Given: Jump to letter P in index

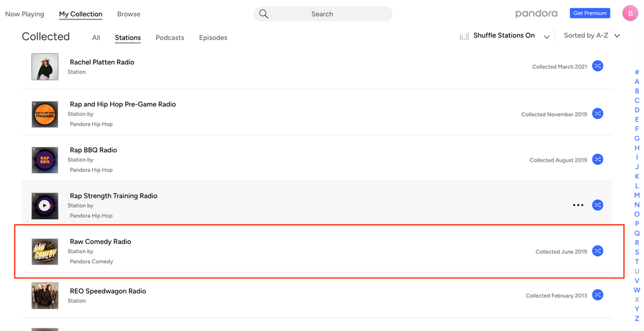Looking at the screenshot, I should (x=637, y=224).
